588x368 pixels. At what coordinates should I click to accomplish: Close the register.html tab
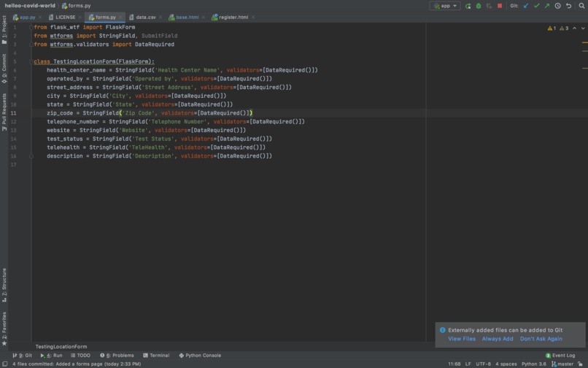(x=253, y=18)
